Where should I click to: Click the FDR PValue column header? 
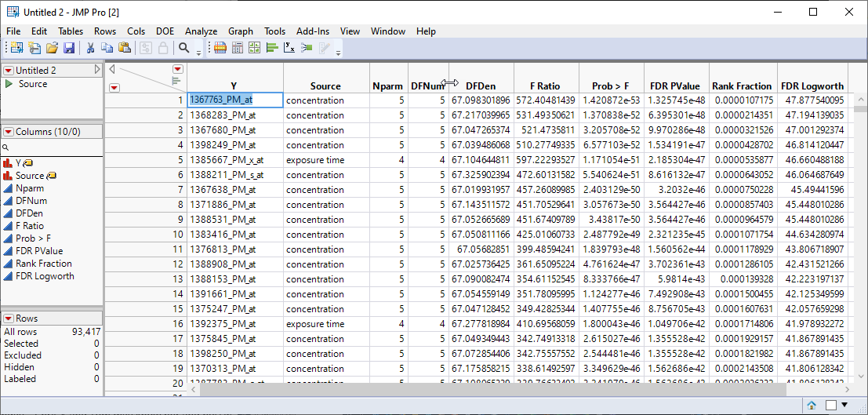[x=676, y=86]
